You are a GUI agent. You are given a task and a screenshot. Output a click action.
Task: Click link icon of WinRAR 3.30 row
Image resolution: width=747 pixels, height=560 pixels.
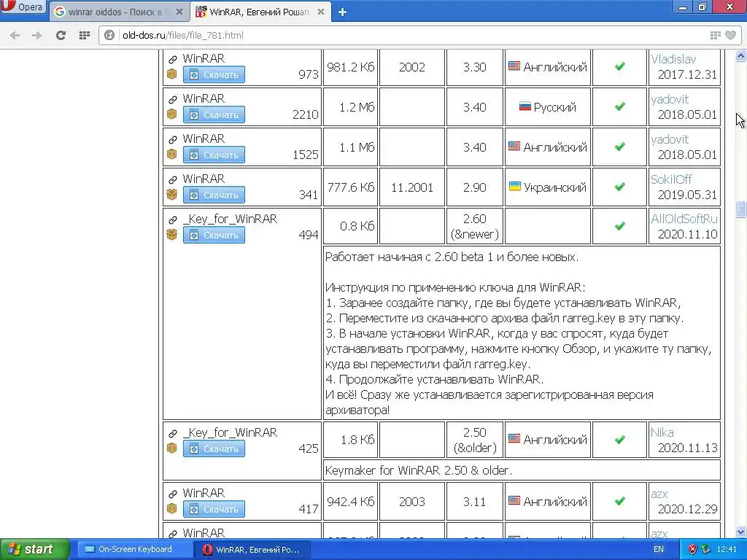[172, 60]
